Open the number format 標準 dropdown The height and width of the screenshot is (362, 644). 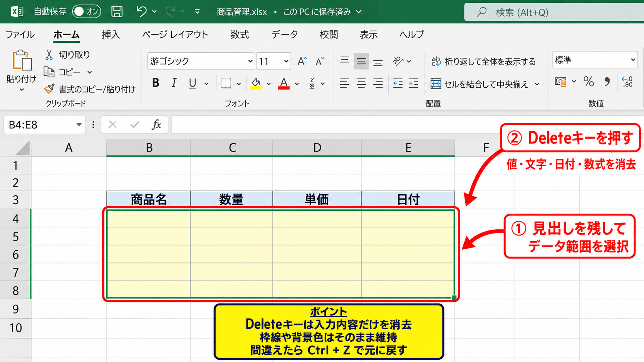[x=633, y=60]
